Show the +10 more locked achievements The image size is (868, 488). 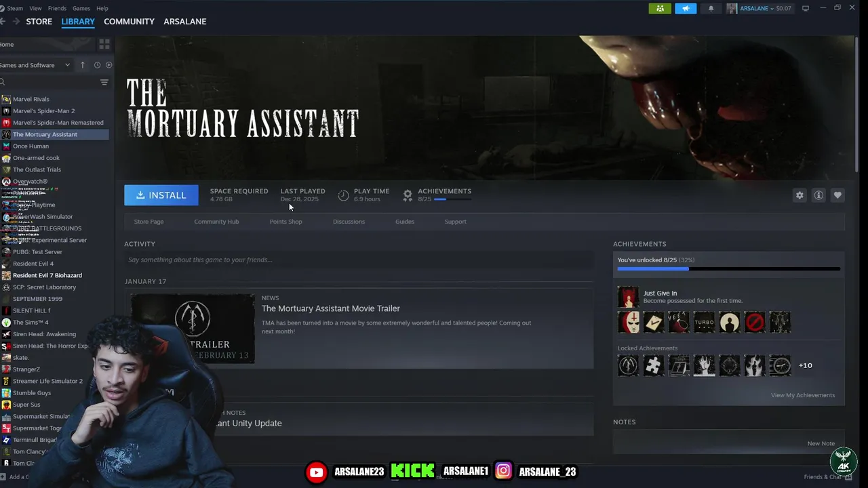pos(805,365)
